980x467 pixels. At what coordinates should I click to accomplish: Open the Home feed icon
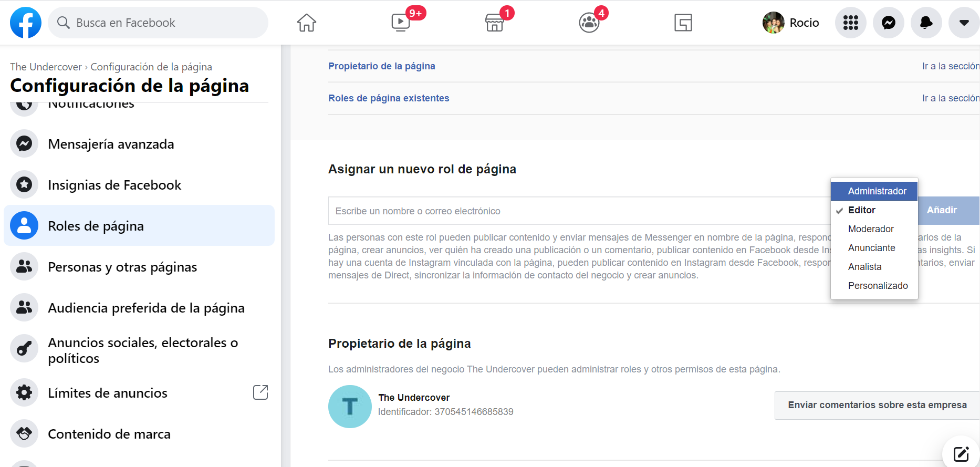point(307,23)
